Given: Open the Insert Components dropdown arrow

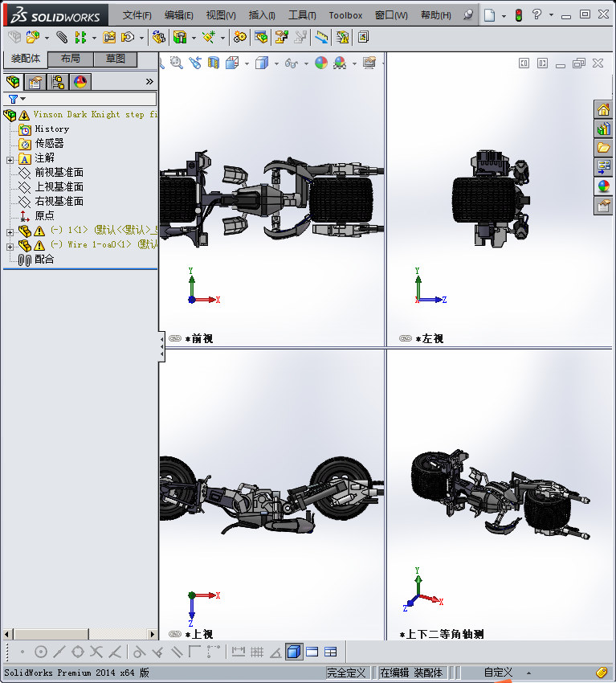Looking at the screenshot, I should click(x=47, y=39).
